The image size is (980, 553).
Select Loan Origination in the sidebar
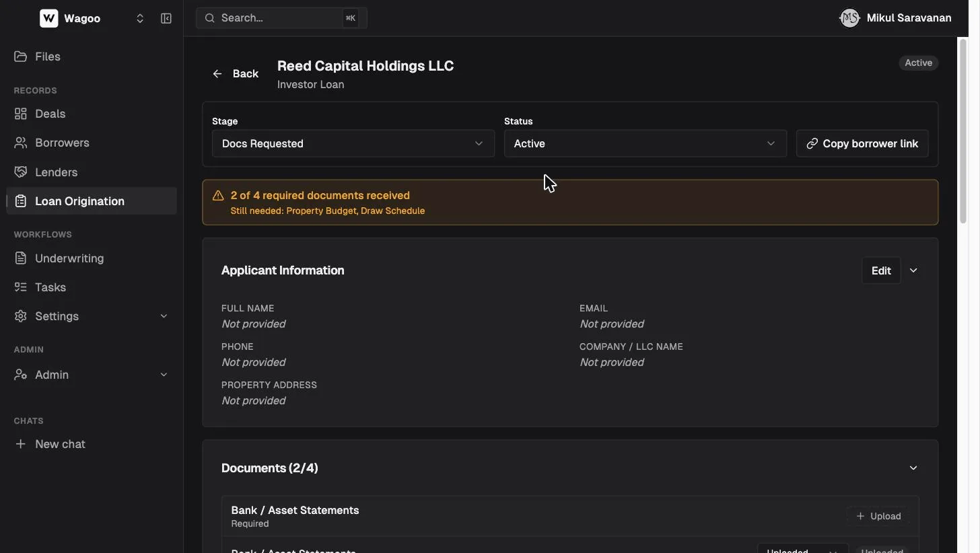(92, 201)
